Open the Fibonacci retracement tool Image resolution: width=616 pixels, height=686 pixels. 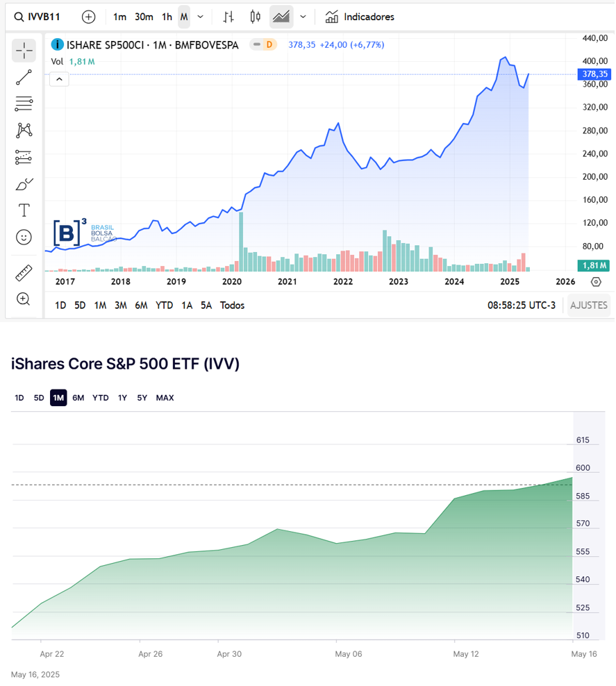pyautogui.click(x=24, y=104)
